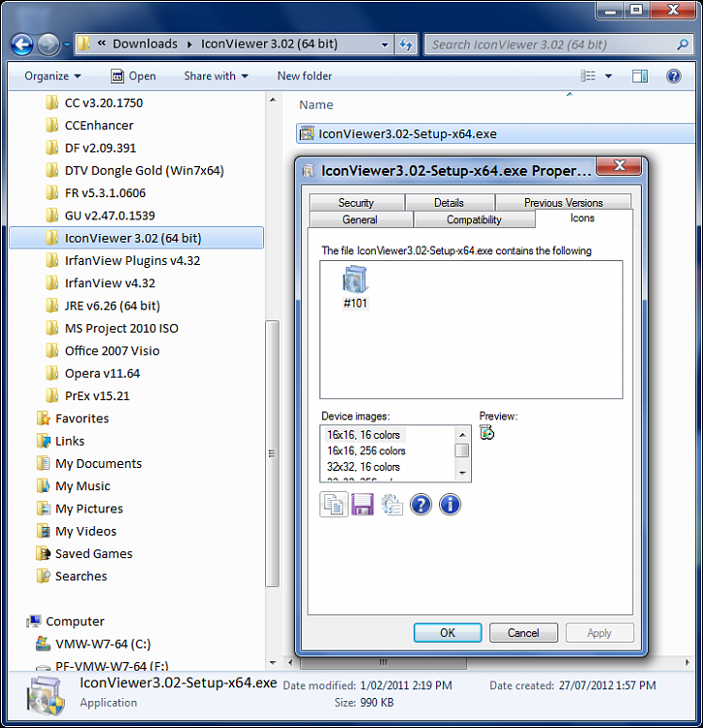This screenshot has width=703, height=728.
Task: Confirm dialog with OK button
Action: [x=448, y=632]
